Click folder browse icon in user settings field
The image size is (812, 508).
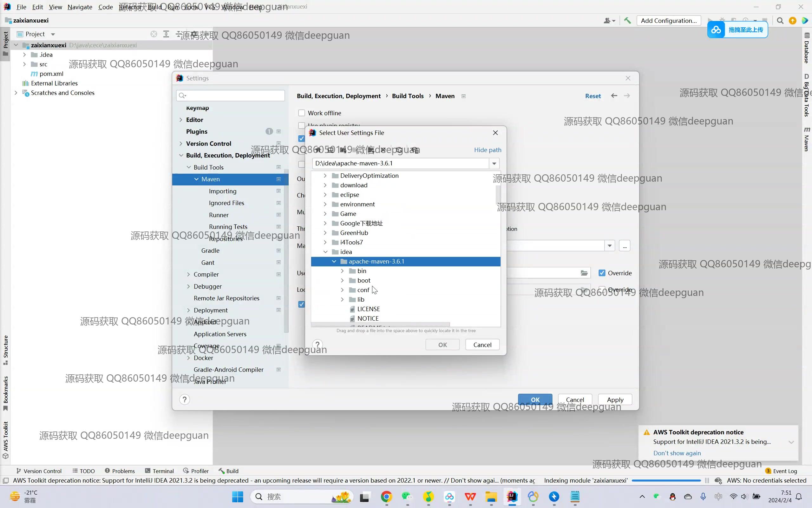pos(584,273)
